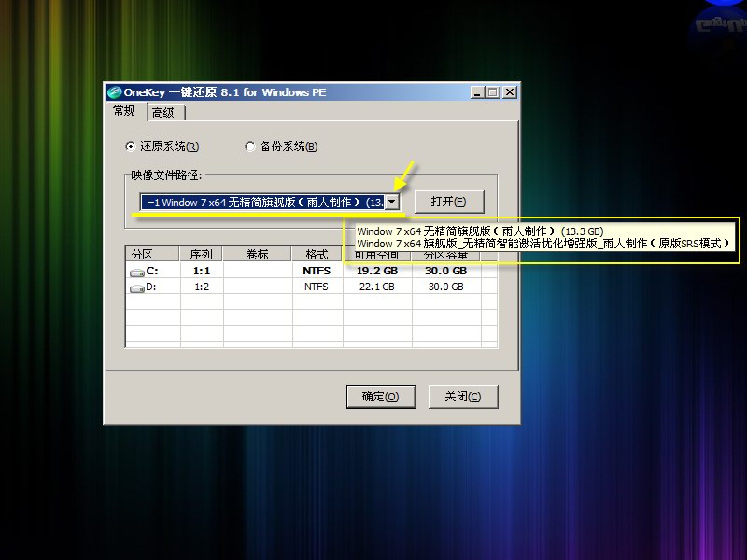Close the OneKey window with X button
The image size is (747, 560).
click(509, 92)
